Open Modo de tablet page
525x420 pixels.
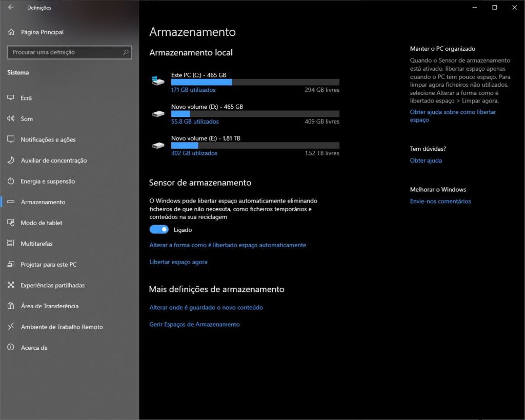[x=70, y=223]
